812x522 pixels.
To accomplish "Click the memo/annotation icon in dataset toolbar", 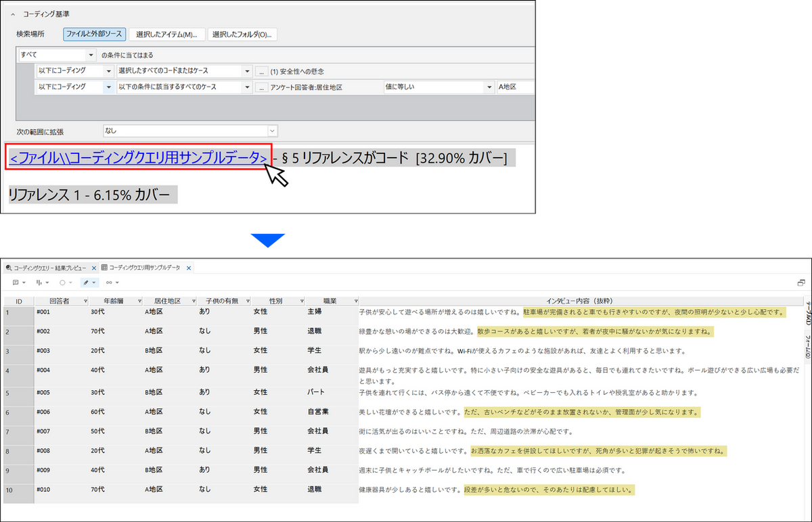I will point(17,282).
